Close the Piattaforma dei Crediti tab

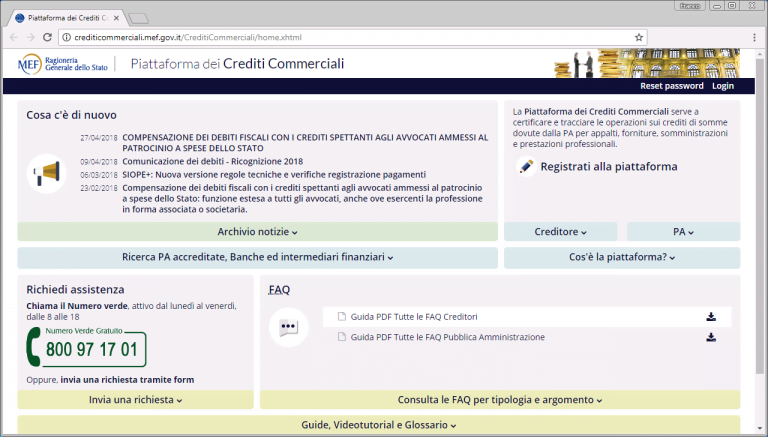116,18
